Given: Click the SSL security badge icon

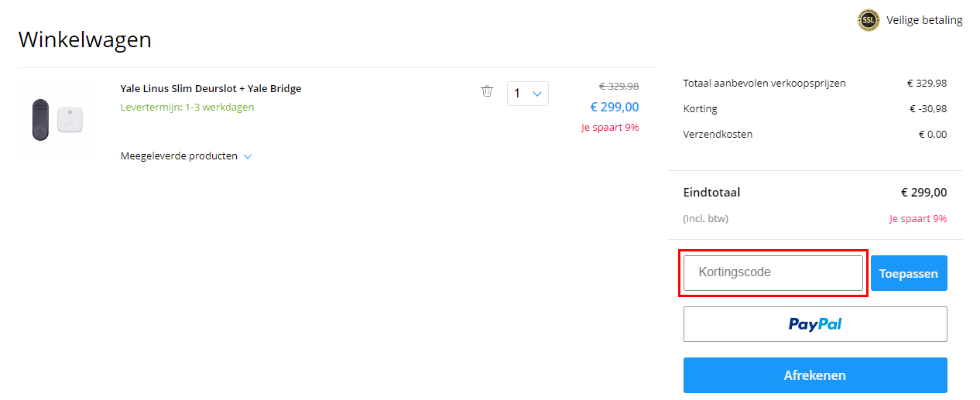Looking at the screenshot, I should [869, 20].
